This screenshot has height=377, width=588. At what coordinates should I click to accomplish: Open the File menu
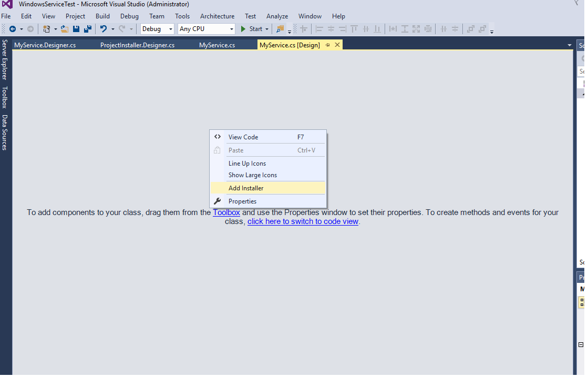tap(6, 16)
